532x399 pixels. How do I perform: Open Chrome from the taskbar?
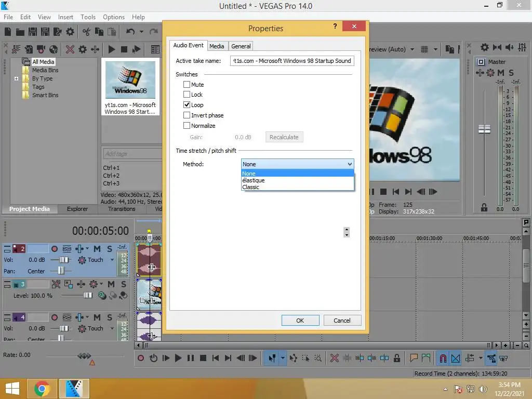(x=42, y=389)
